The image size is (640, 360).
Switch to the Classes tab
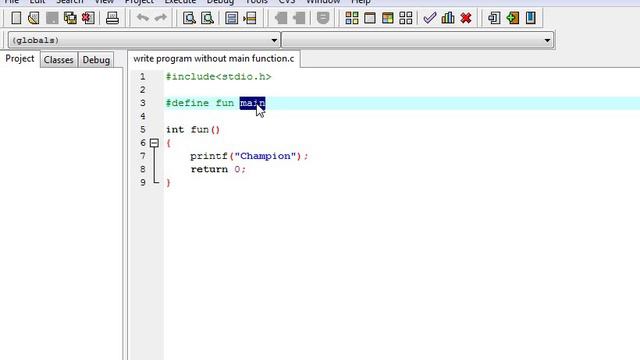58,60
